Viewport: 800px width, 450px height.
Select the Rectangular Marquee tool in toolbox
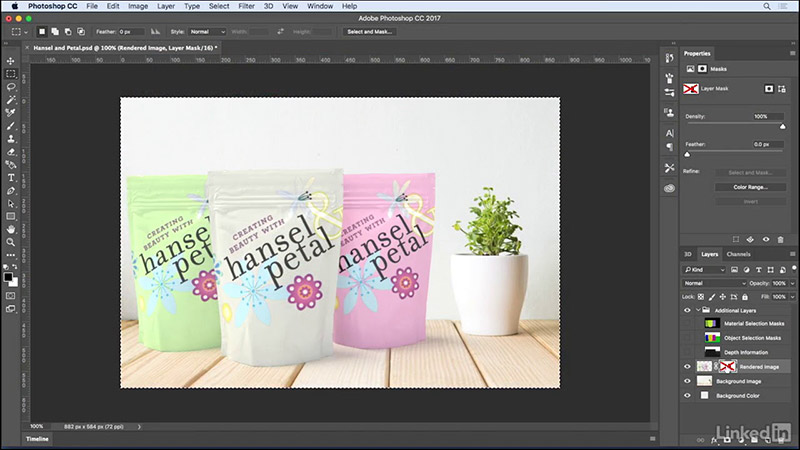tap(11, 74)
